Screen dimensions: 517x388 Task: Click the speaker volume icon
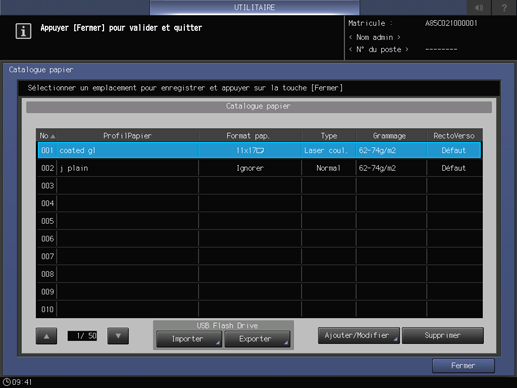[x=479, y=7]
